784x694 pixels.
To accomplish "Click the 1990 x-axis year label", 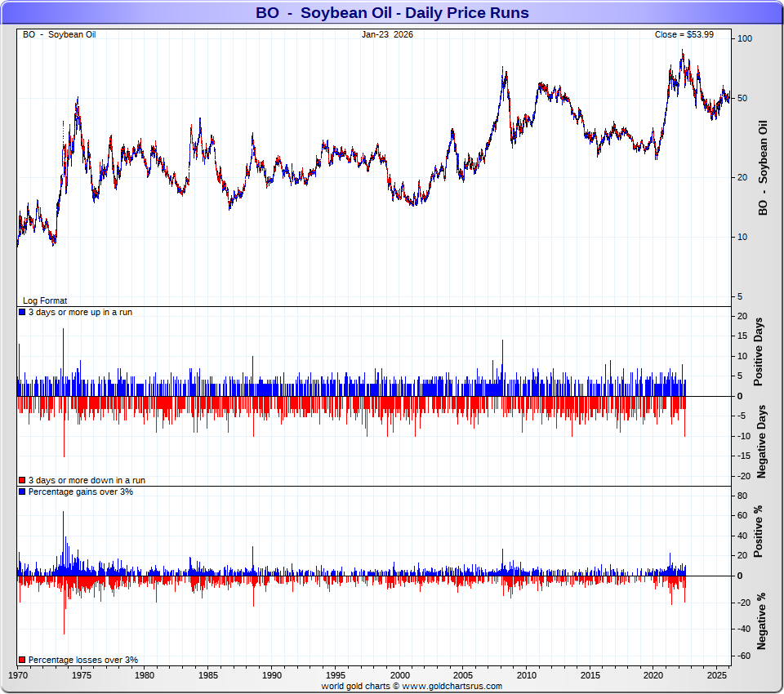I will 271,675.
